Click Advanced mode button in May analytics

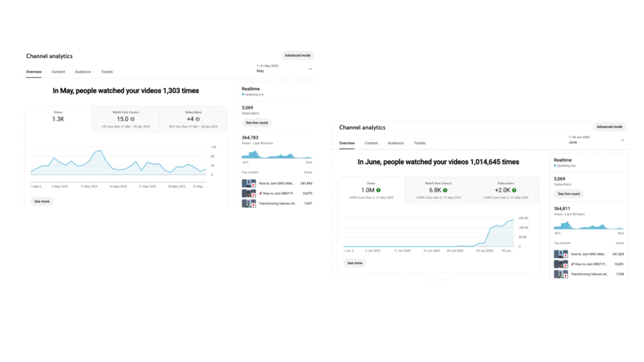pos(297,55)
